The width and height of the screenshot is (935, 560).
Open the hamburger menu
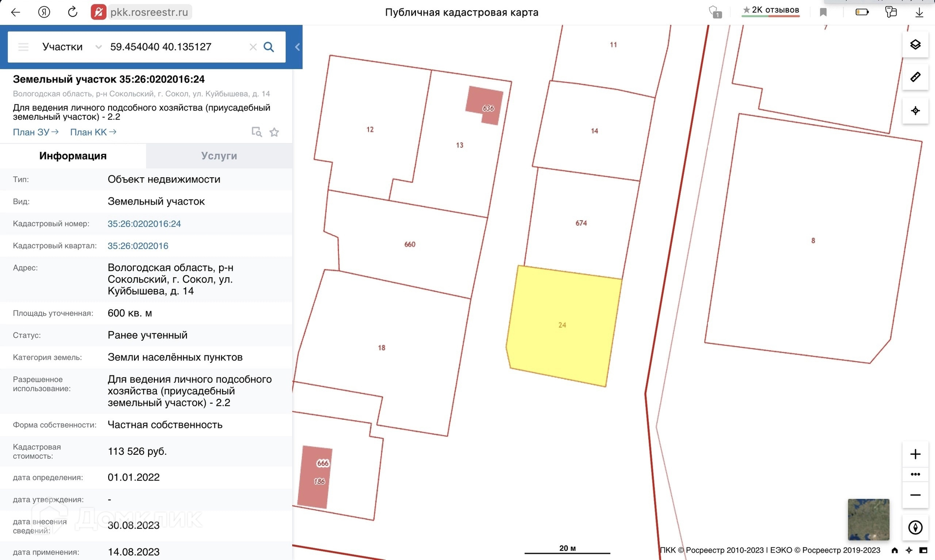[23, 47]
